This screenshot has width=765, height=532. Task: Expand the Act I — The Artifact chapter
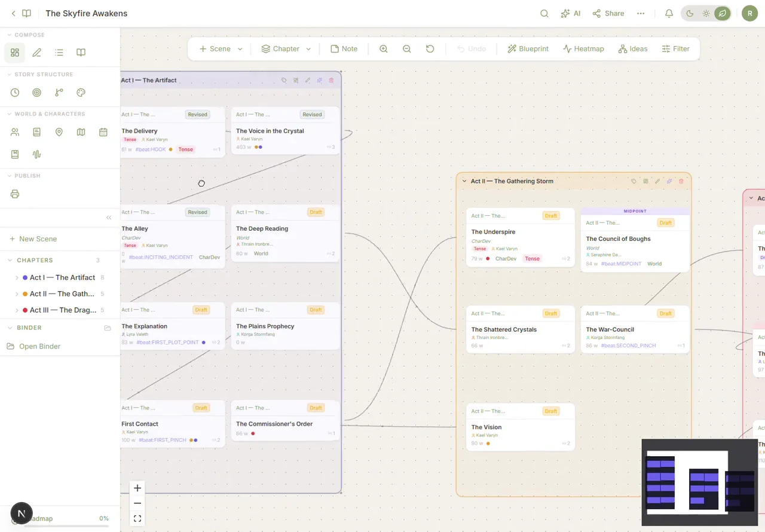click(17, 278)
